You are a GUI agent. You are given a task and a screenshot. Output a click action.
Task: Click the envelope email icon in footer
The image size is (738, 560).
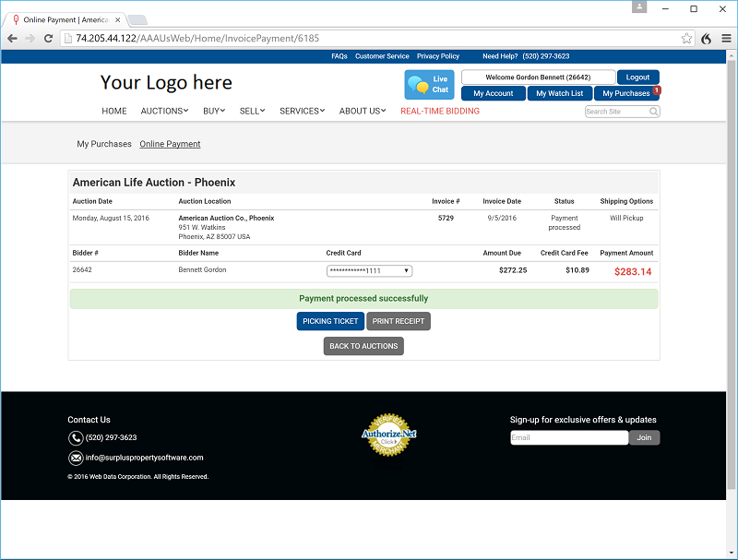[x=76, y=458]
